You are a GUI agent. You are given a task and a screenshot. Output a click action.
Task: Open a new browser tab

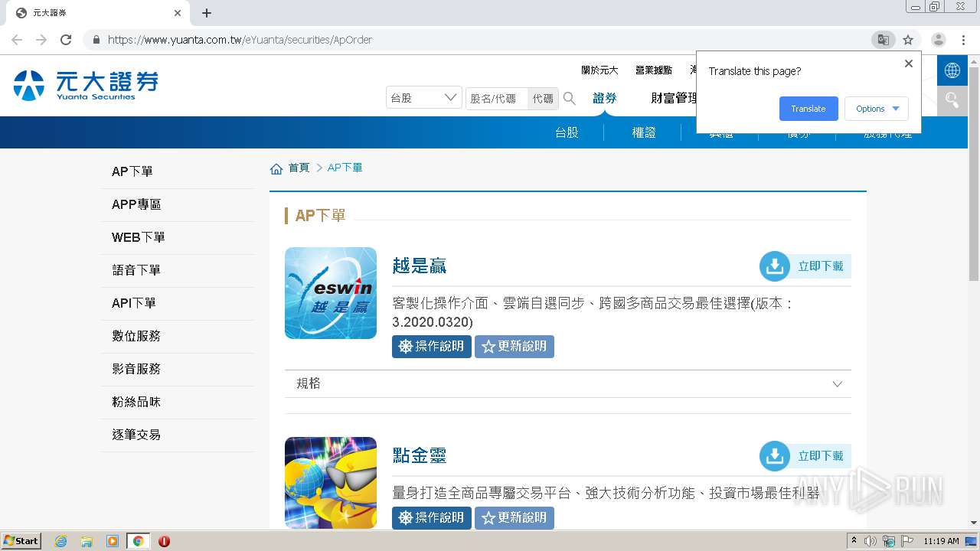point(207,13)
